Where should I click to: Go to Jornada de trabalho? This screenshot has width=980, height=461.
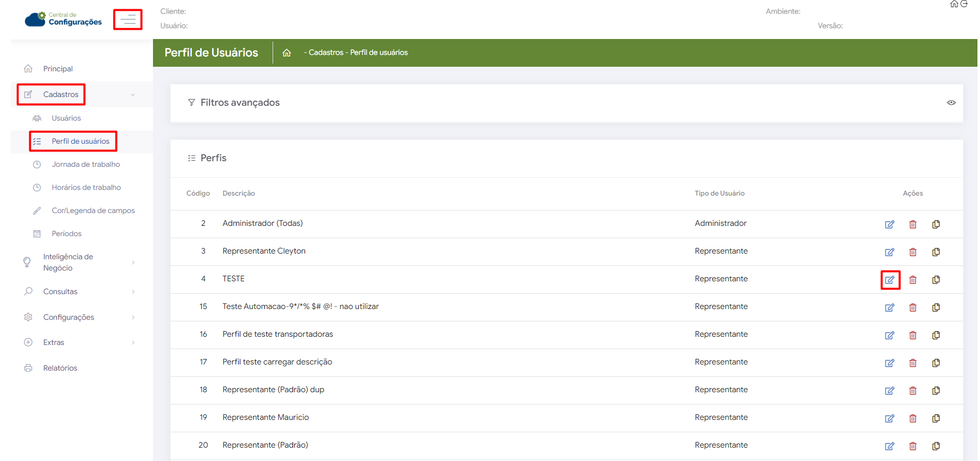pyautogui.click(x=86, y=164)
